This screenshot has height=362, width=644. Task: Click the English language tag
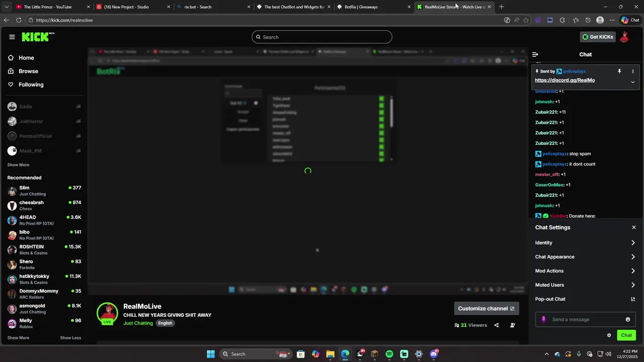pos(165,323)
